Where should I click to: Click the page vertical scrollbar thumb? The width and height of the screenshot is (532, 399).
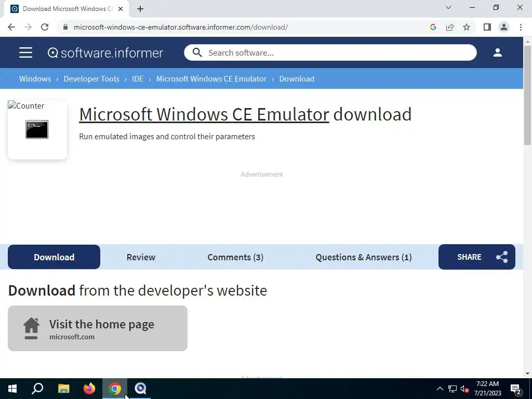(x=528, y=95)
